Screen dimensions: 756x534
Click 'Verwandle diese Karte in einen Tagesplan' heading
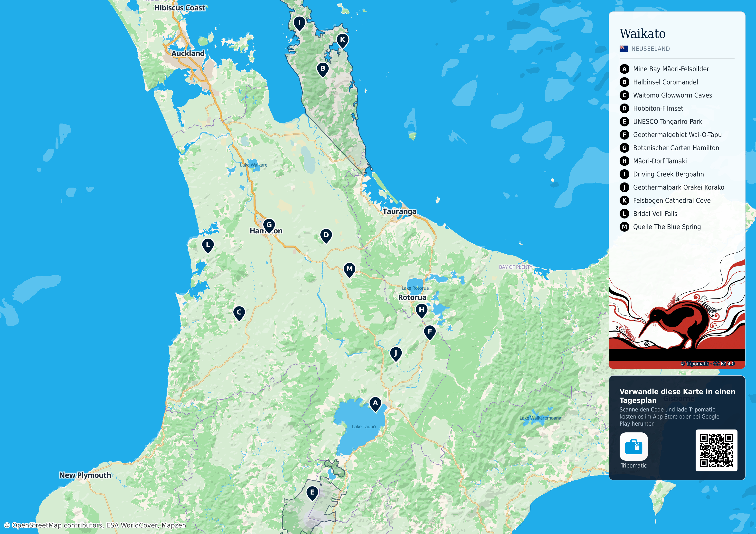(677, 396)
